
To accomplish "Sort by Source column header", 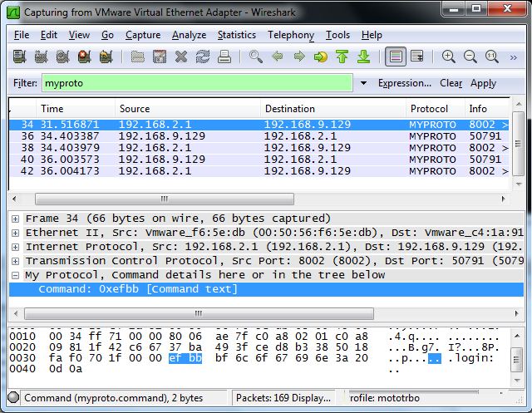I will pyautogui.click(x=188, y=109).
